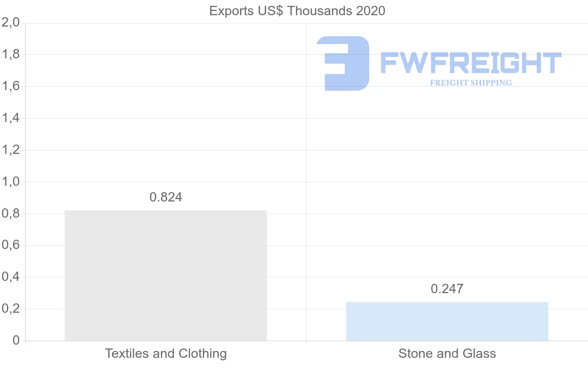Click the 1,2 y-axis tick label
Image resolution: width=588 pixels, height=374 pixels.
11,150
